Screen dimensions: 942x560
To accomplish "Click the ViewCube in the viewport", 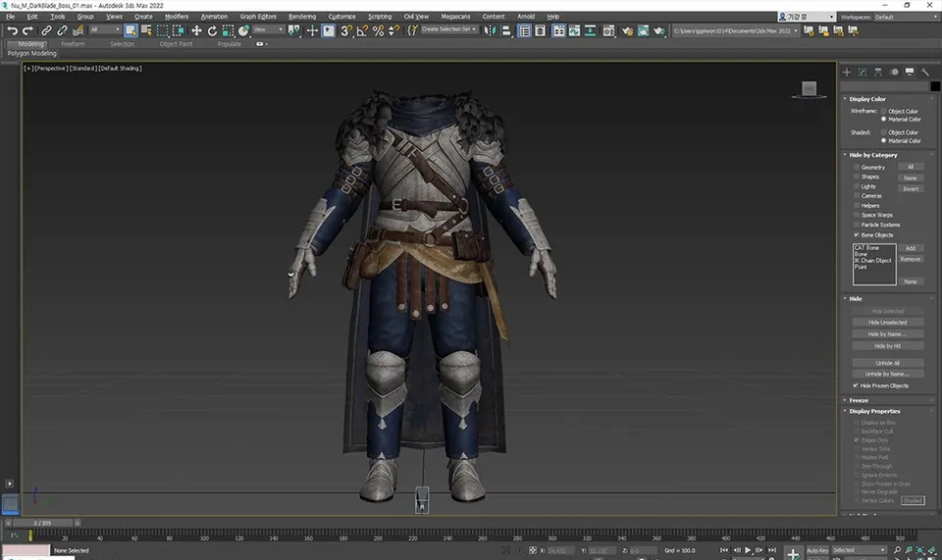I will (x=810, y=89).
